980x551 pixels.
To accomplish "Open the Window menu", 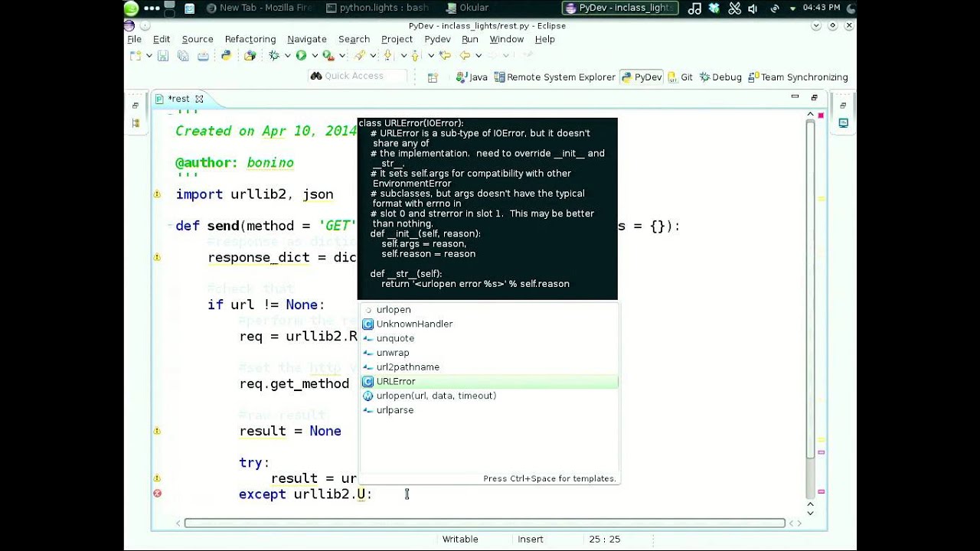I will [x=507, y=39].
